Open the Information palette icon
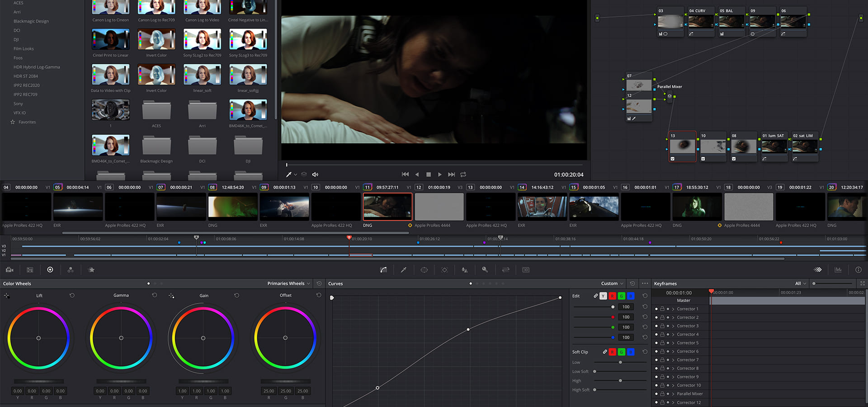The width and height of the screenshot is (868, 407). click(859, 270)
